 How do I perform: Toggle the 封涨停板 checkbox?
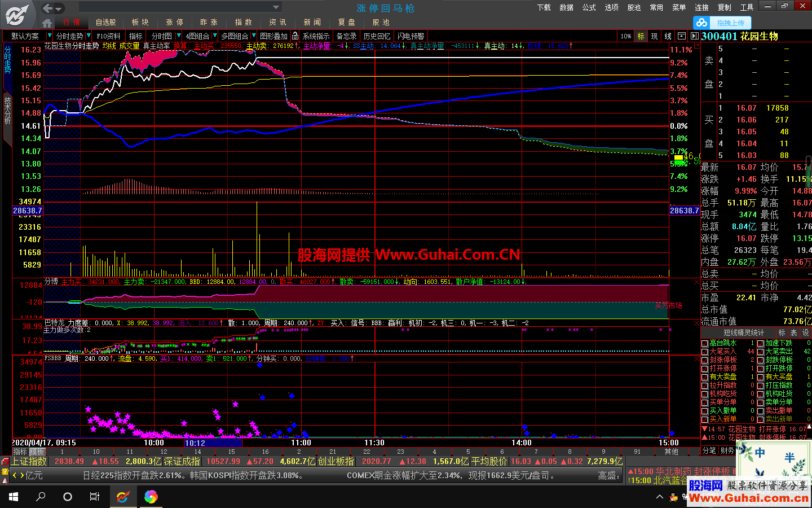704,360
